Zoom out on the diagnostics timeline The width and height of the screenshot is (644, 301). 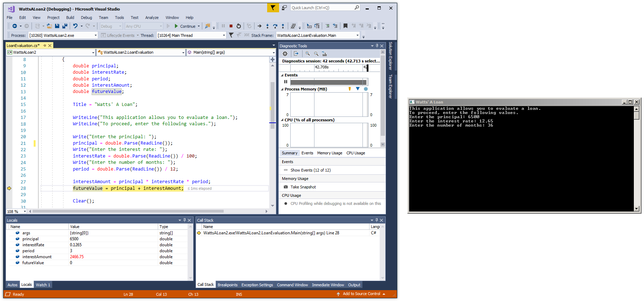click(x=316, y=54)
